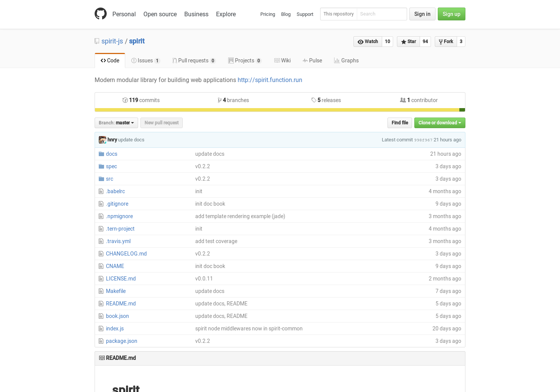Click the language color bar
This screenshot has width=560, height=392.
[x=280, y=110]
